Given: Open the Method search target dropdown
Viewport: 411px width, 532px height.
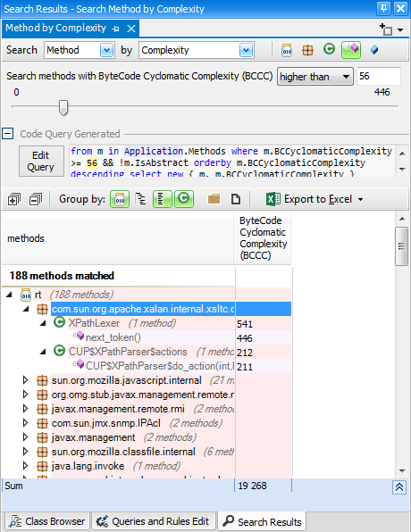Looking at the screenshot, I should click(106, 50).
